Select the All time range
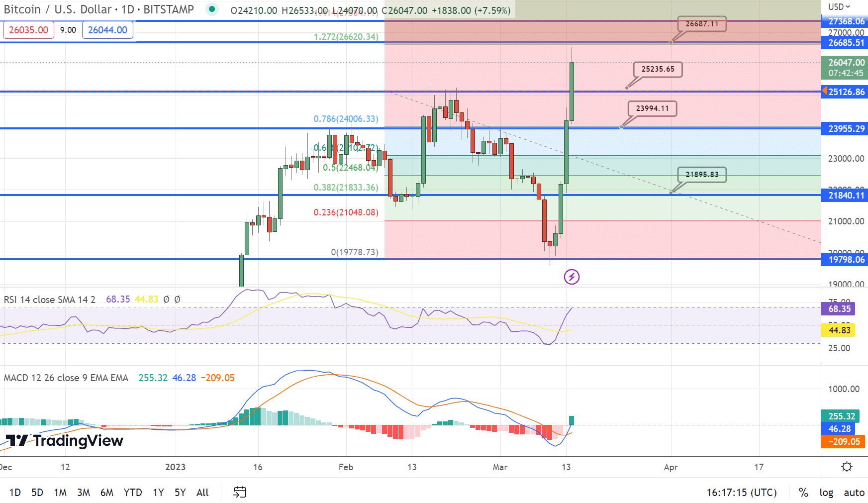 [x=202, y=492]
